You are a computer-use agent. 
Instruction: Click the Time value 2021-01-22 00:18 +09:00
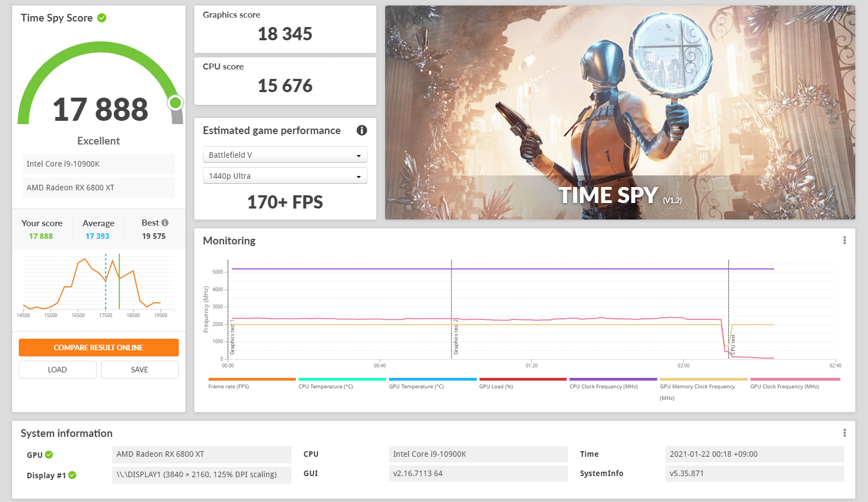755,455
